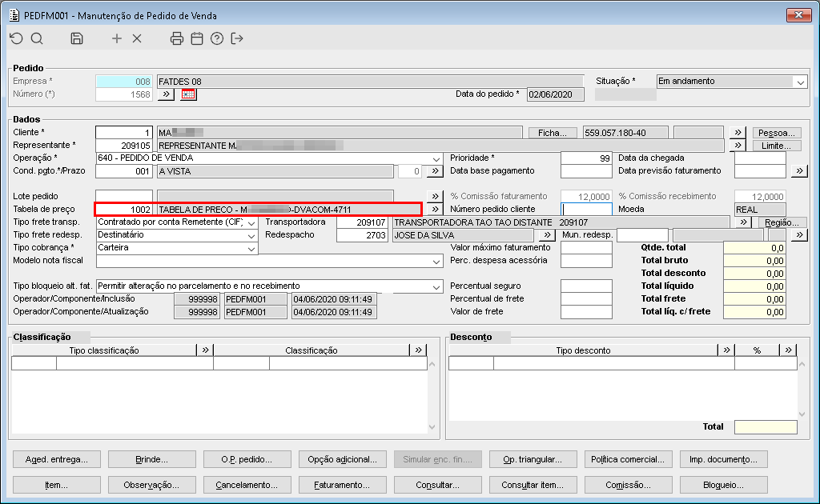
Task: Click Consultar item... button
Action: pyautogui.click(x=533, y=485)
